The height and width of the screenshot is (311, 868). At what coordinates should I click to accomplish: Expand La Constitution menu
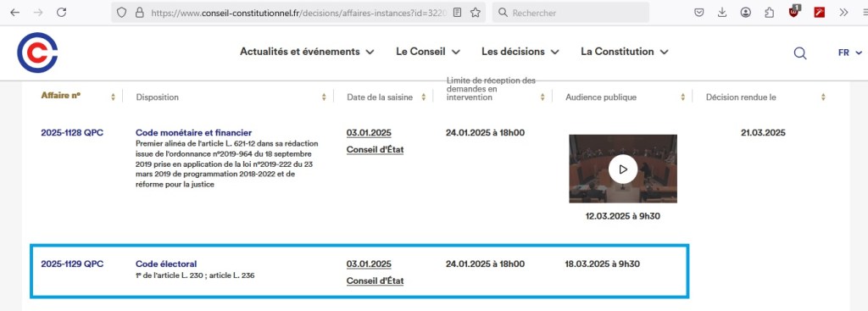click(x=625, y=52)
